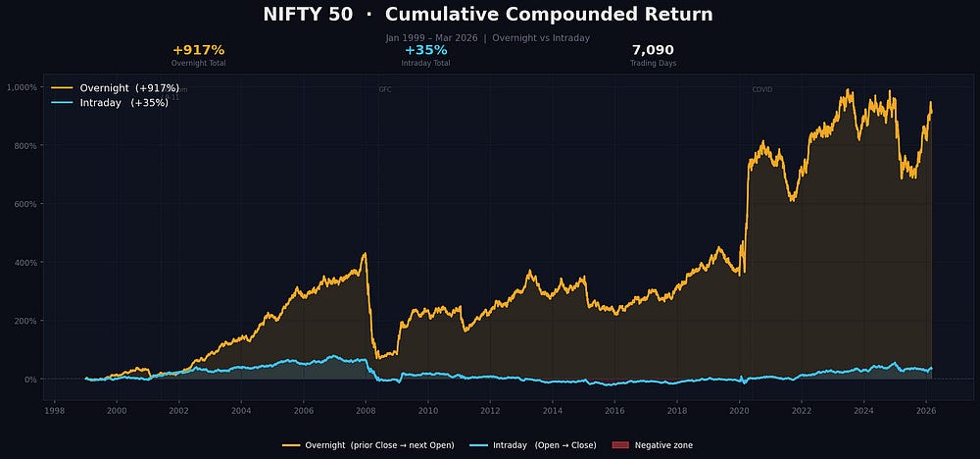Click the 'GFC' annotation label
The width and height of the screenshot is (980, 459).
pos(384,89)
